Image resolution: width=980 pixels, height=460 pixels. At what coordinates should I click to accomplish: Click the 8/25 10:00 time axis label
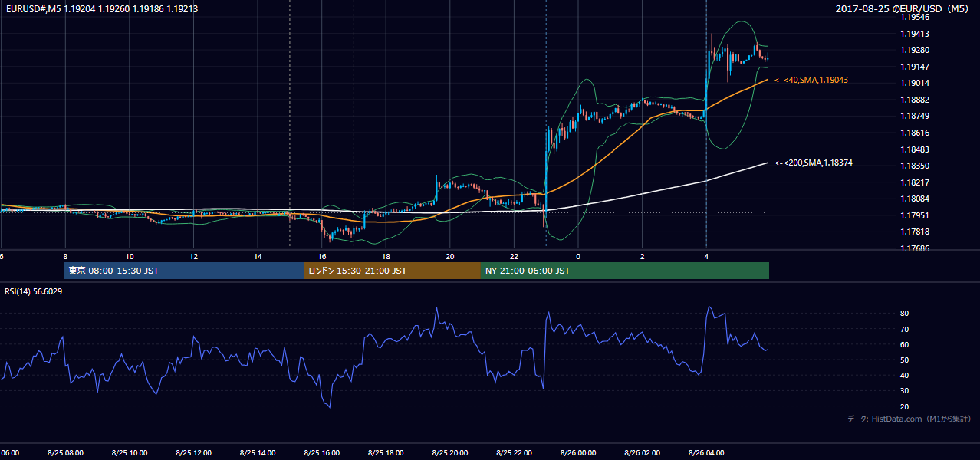pos(129,452)
